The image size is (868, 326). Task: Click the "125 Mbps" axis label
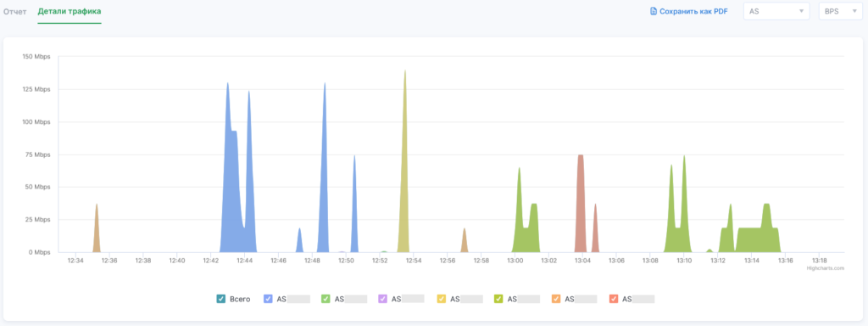(36, 89)
